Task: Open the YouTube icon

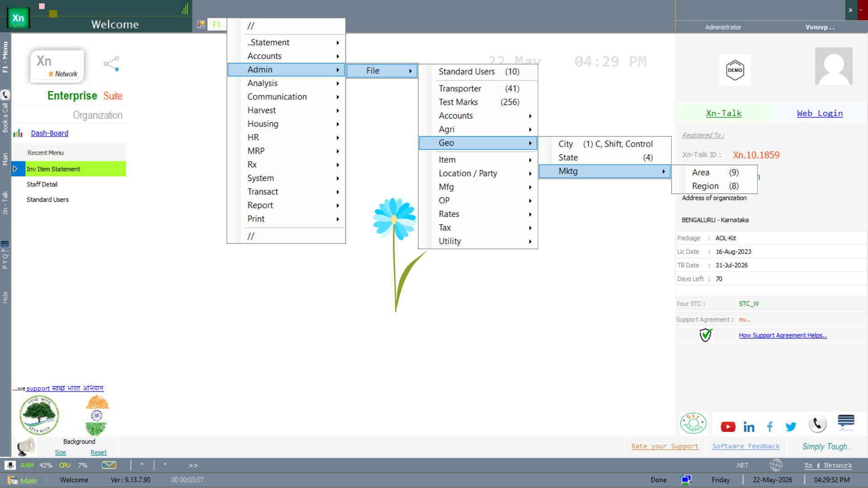Action: [728, 426]
